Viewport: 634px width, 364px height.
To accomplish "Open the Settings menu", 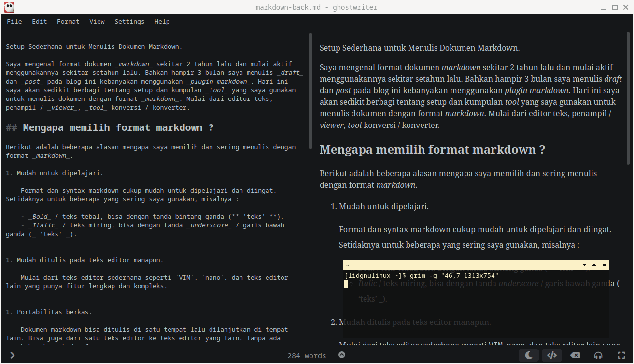I will (129, 21).
